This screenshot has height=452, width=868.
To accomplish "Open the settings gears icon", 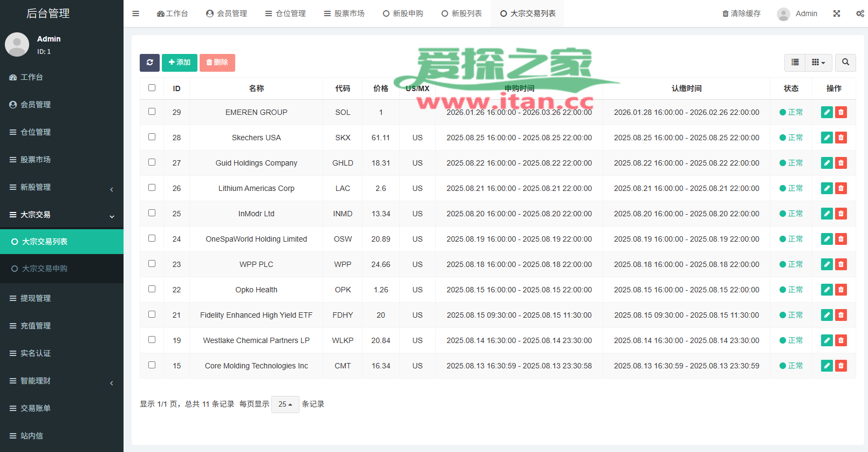I will (860, 13).
